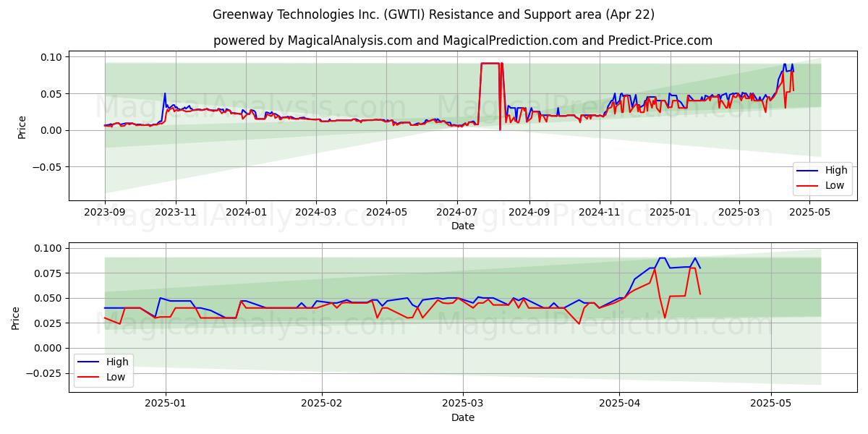Click the 'Date' x-axis label under bottom chart
Viewport: 868px width, 434px height.
pos(463,417)
